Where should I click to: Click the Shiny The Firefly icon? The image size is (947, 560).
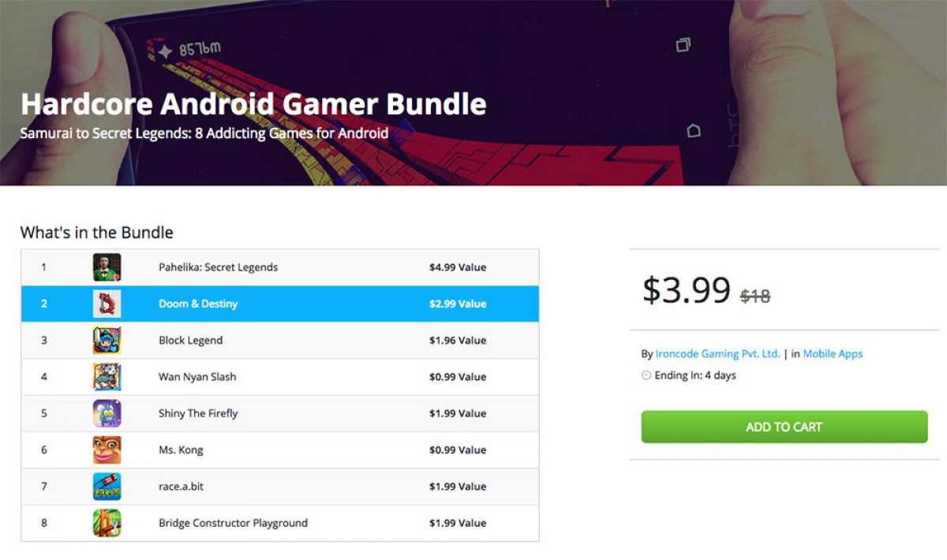[107, 413]
